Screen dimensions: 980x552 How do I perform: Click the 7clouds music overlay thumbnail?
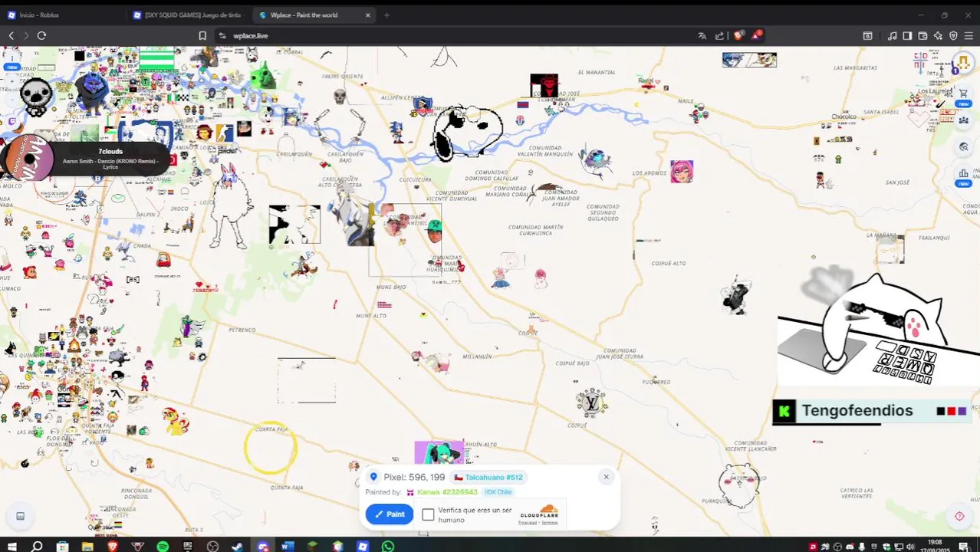coord(29,159)
